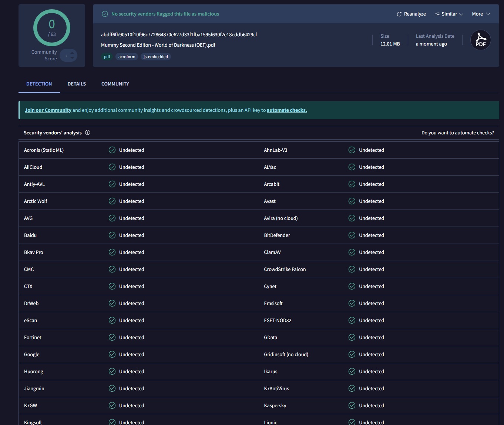The image size is (504, 425).
Task: Click the Huorong vendor name
Action: pyautogui.click(x=34, y=371)
